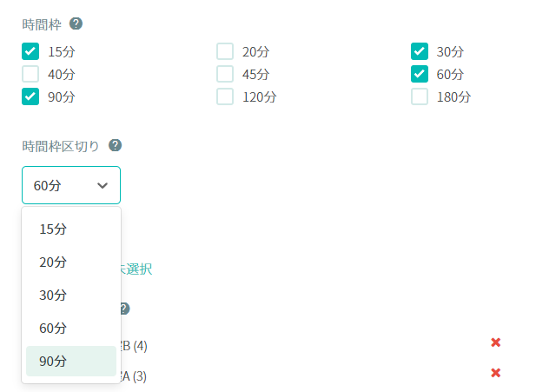The width and height of the screenshot is (536, 392).
Task: Click help icon next to 時間枠 label
Action: [76, 23]
